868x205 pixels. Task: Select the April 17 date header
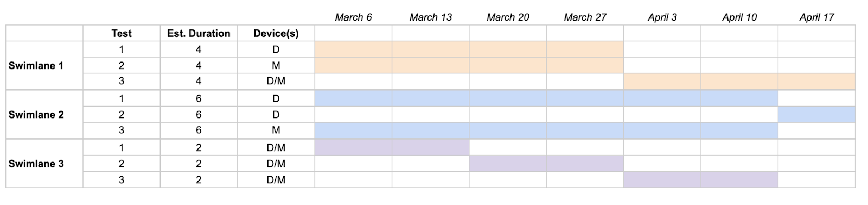[816, 17]
